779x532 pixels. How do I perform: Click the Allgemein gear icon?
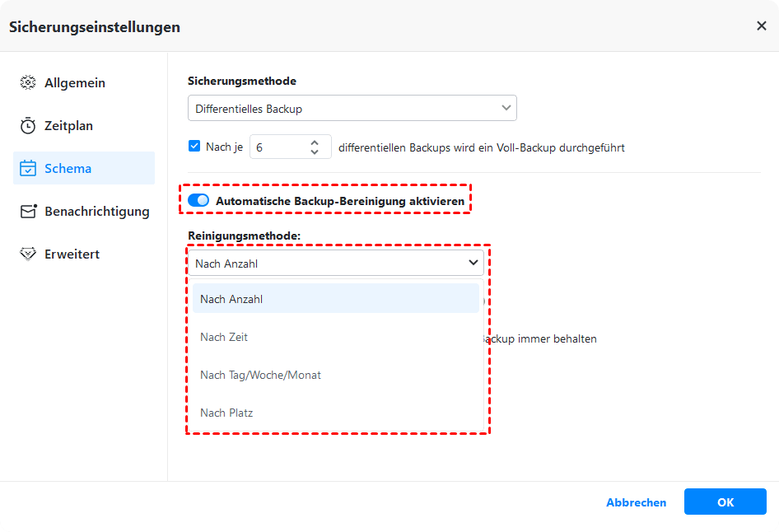point(28,83)
